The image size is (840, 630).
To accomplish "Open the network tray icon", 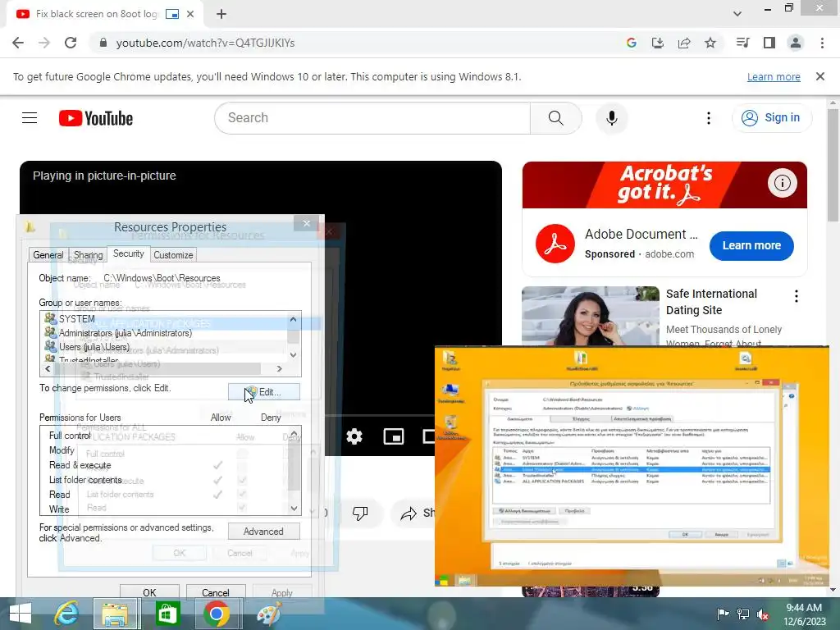I will point(742,614).
